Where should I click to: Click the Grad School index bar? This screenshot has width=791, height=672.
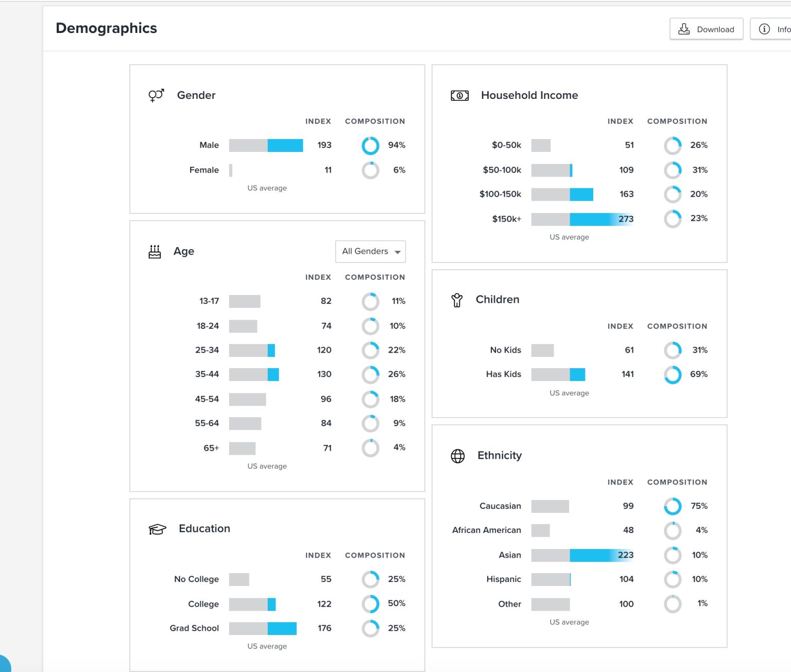click(263, 628)
